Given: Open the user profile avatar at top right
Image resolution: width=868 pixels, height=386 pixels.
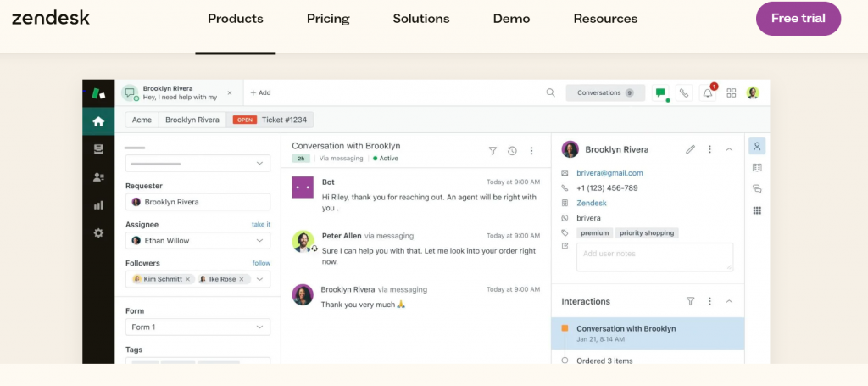Looking at the screenshot, I should tap(753, 93).
